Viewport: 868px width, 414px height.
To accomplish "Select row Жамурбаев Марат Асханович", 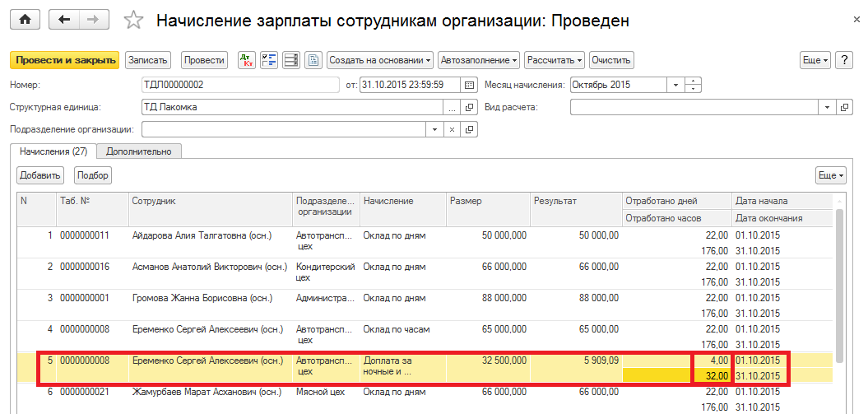I will pos(425,398).
